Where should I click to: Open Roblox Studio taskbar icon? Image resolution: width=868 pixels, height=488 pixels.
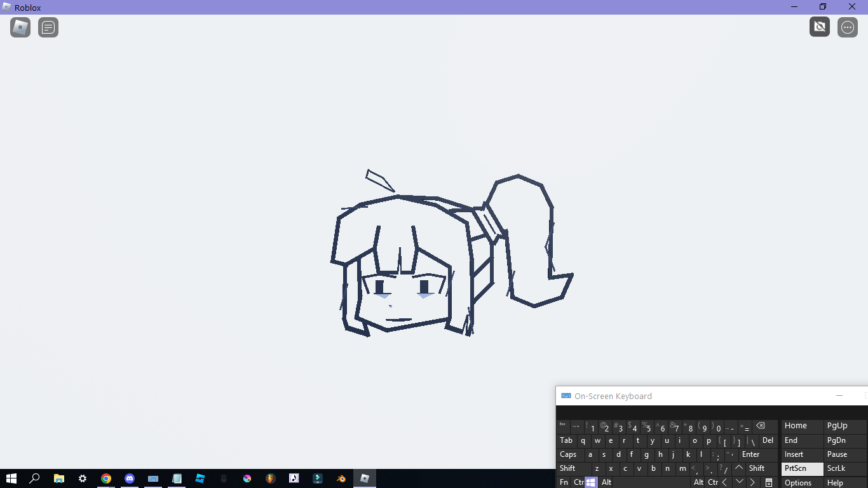click(200, 478)
